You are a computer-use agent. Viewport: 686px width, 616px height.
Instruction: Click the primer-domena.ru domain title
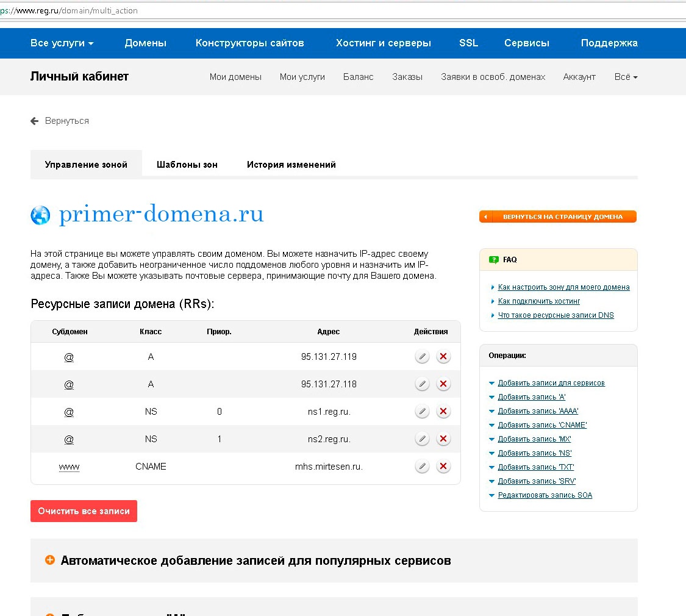click(x=161, y=214)
